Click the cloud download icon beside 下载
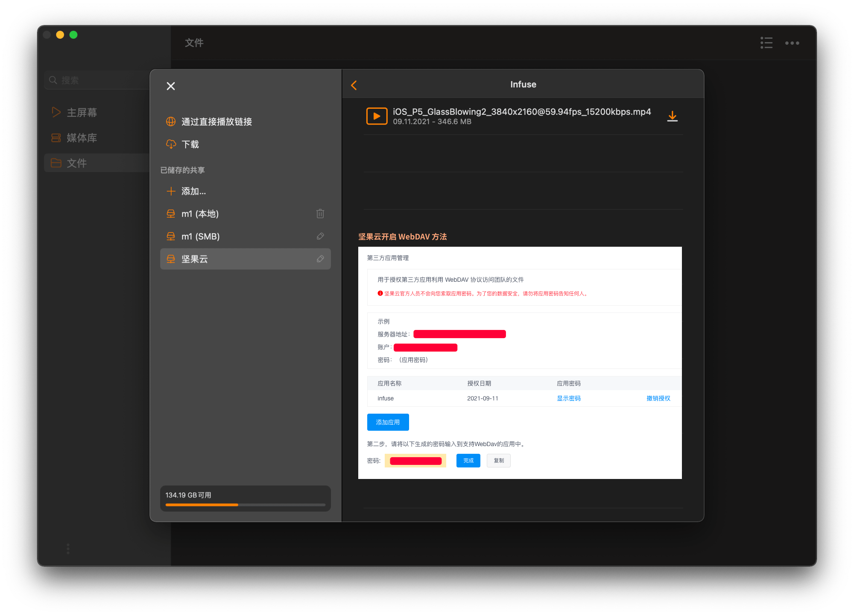 coord(171,144)
